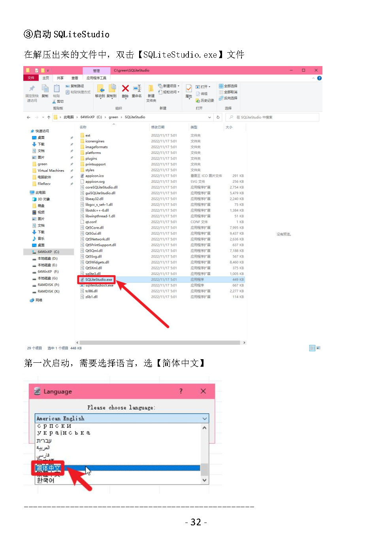
Task: Click the search box 在 SQLiteStudio 中搜索
Action: 272,117
